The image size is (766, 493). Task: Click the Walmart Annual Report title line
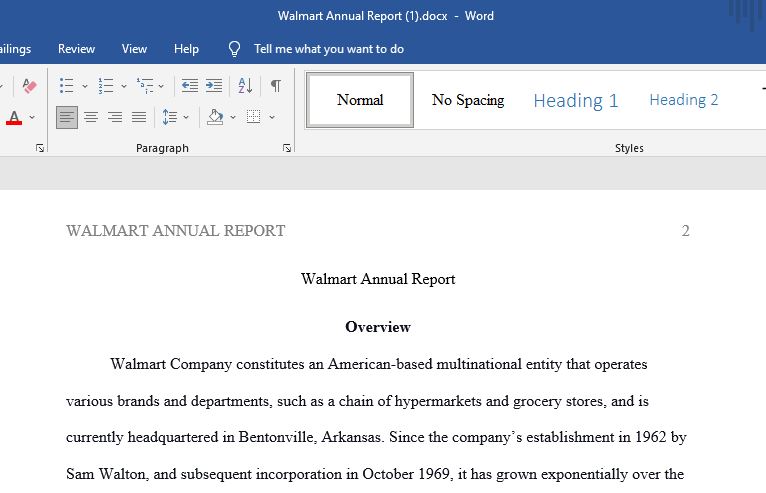[378, 279]
